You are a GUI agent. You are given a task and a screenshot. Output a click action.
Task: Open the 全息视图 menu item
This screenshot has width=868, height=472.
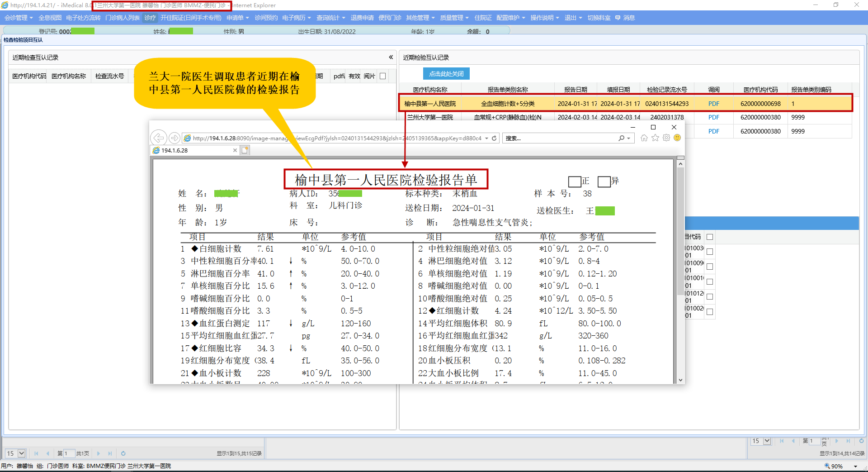coord(50,18)
